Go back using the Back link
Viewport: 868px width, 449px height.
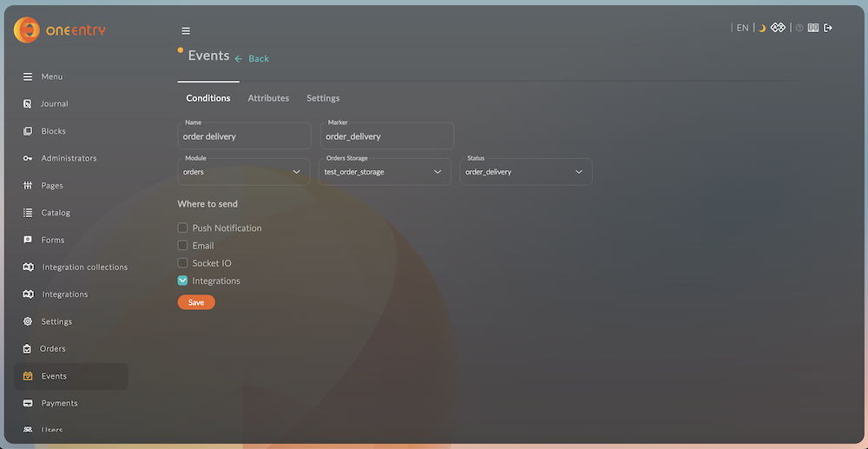253,59
